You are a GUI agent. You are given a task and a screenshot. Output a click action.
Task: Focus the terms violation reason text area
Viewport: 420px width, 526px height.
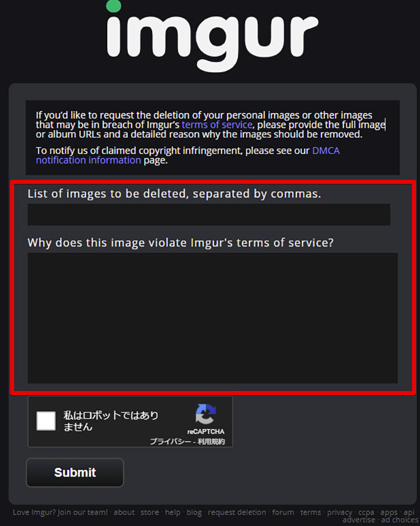coord(212,318)
